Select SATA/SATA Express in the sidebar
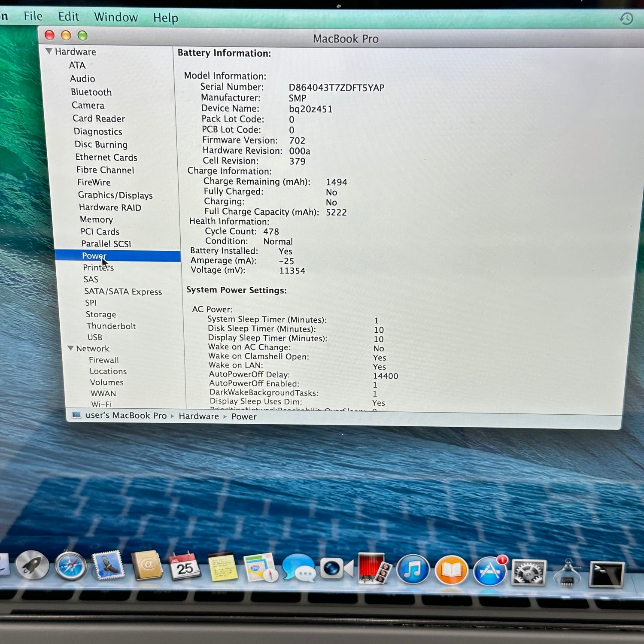 pyautogui.click(x=123, y=292)
